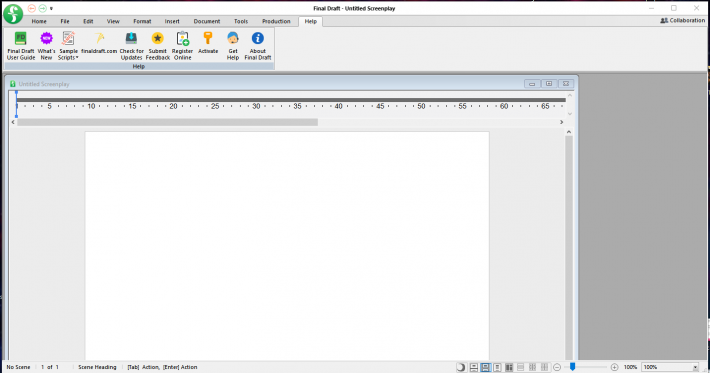Click the red back arrow in title bar

32,8
